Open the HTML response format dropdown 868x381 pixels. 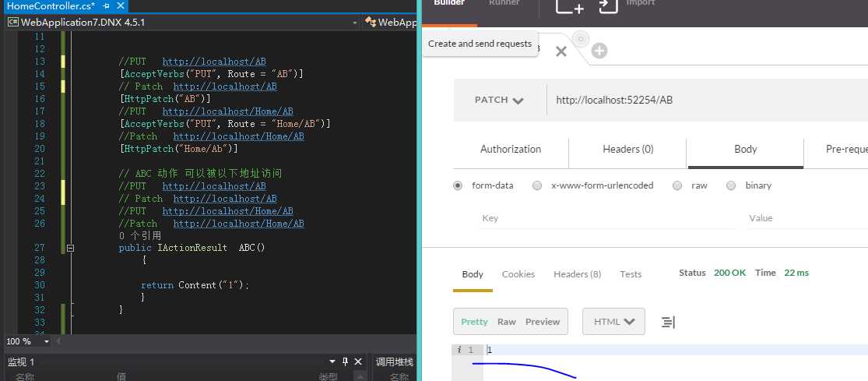(613, 322)
